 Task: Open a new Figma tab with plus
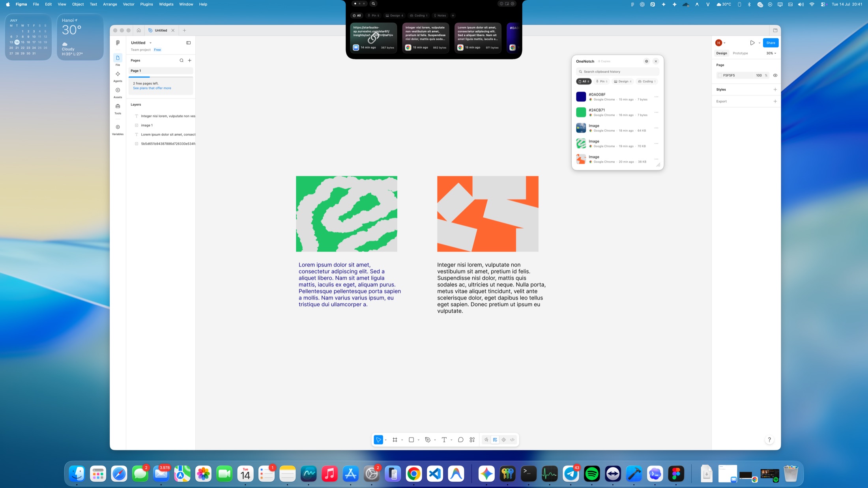point(184,30)
